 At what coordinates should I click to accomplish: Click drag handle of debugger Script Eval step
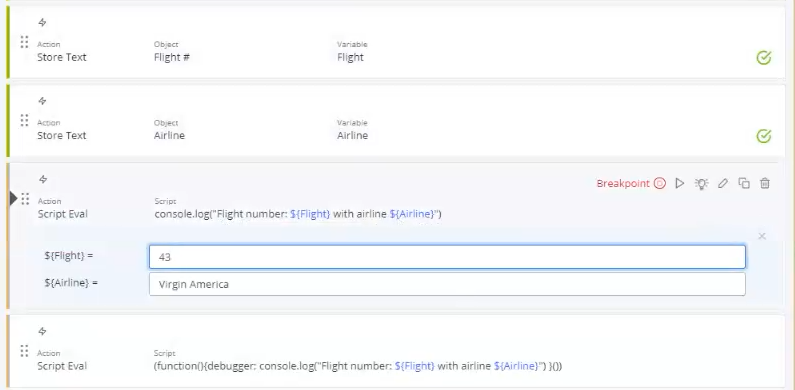24,350
